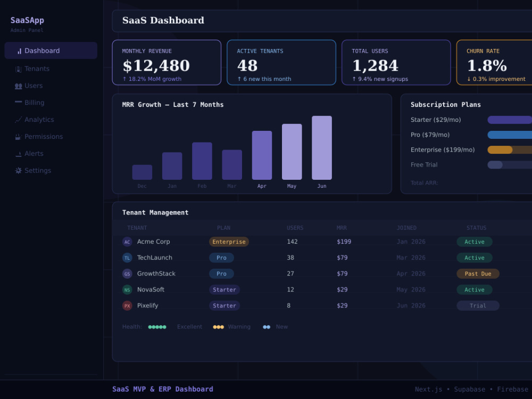Viewport: 532px width, 399px height.
Task: Click the Dashboard bar-chart icon in sidebar
Action: (19, 51)
